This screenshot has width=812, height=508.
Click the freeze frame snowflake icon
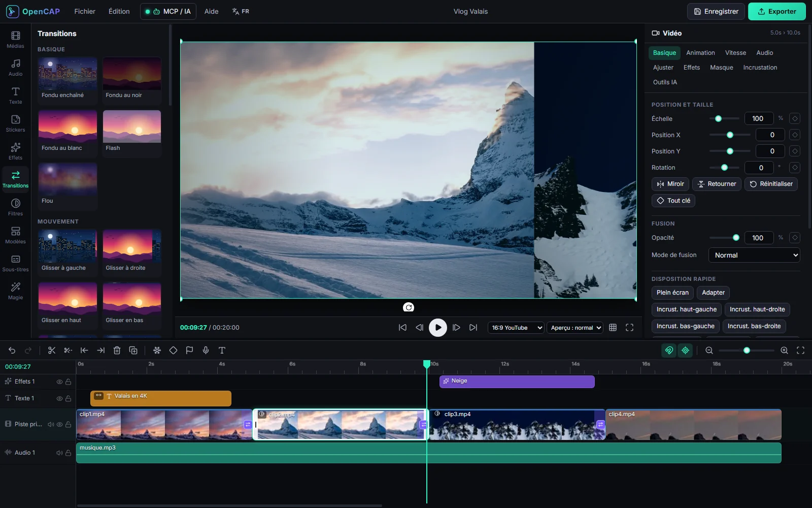pos(157,351)
